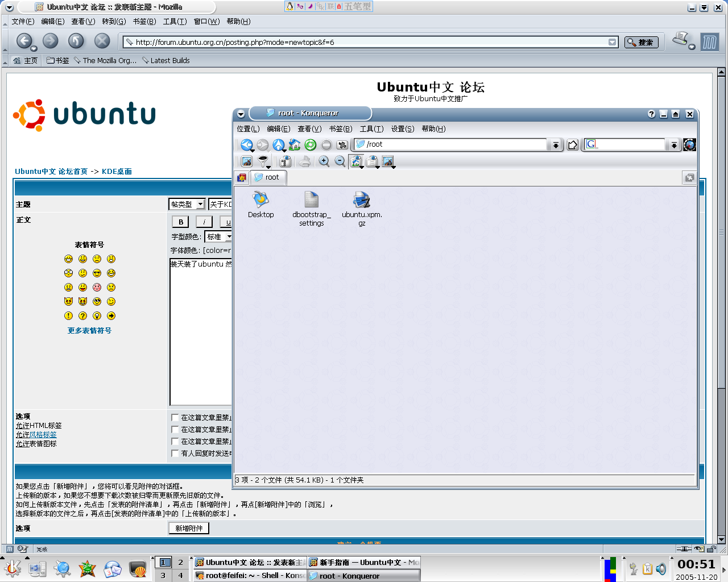Tick the reply notification checkbox (有人回复时发送)
Image resolution: width=728 pixels, height=582 pixels.
(x=175, y=454)
